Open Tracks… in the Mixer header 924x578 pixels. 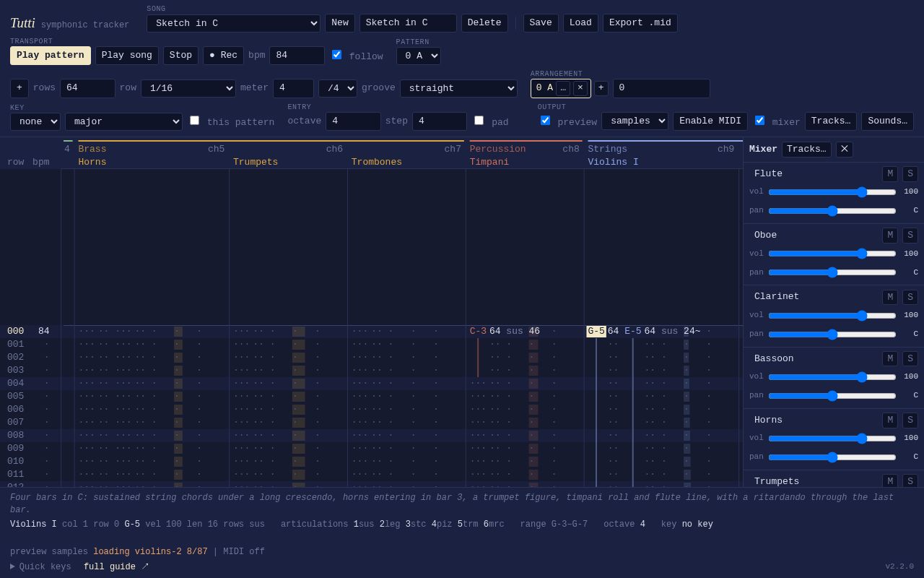coord(806,150)
